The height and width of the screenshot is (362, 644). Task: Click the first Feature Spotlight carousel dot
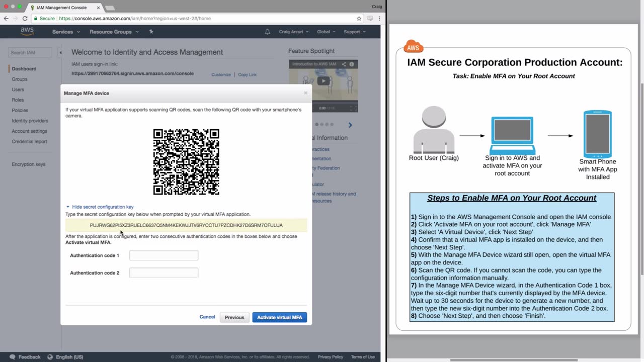coord(316,124)
